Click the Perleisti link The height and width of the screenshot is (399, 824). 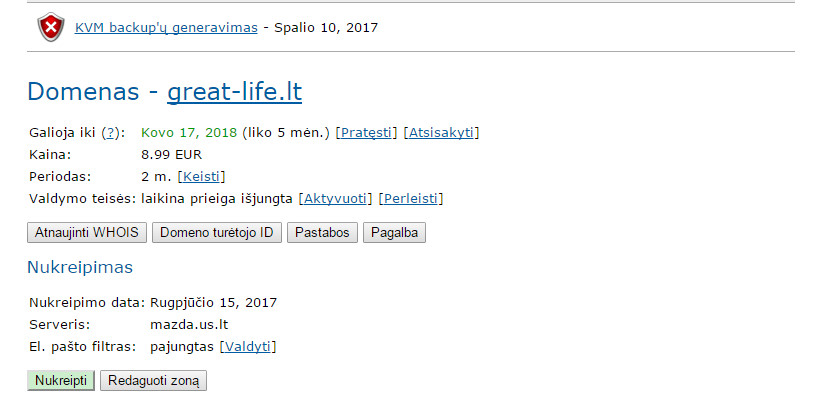411,199
